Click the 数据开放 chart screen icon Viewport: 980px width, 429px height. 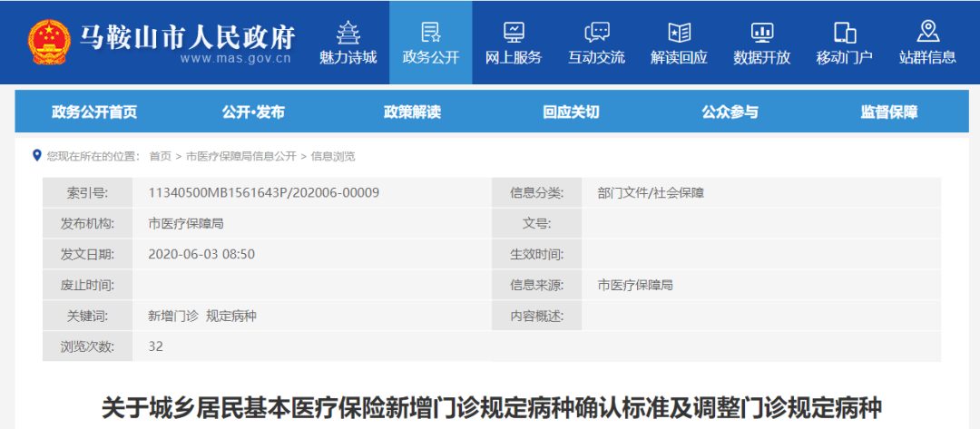tap(762, 31)
